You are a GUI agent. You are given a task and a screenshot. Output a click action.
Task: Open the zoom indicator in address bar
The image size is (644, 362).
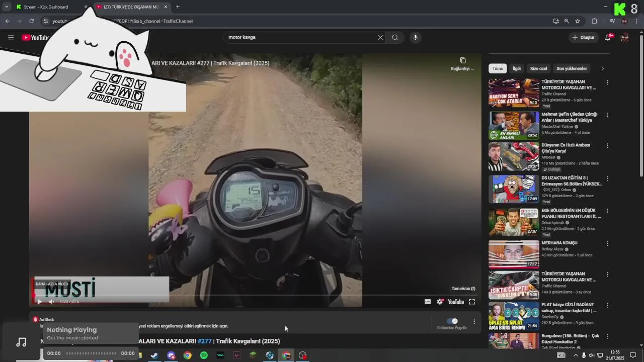(567, 21)
